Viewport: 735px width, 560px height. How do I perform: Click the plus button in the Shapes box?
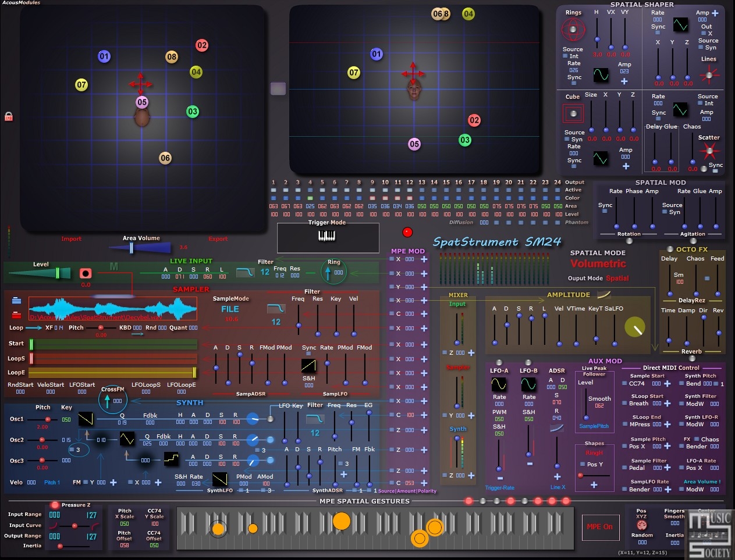click(x=594, y=485)
